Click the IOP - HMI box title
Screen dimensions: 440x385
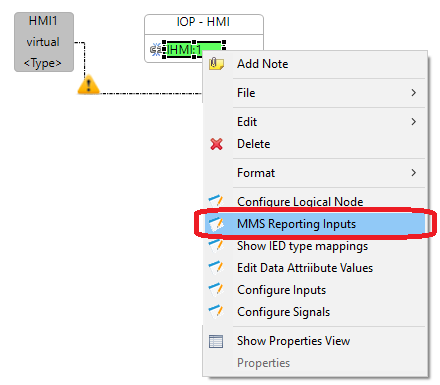click(x=203, y=22)
